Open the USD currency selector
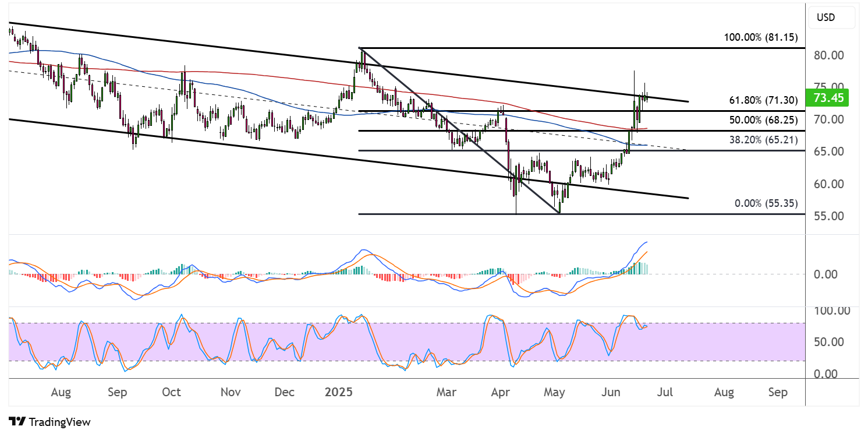The height and width of the screenshot is (437, 868). [832, 17]
